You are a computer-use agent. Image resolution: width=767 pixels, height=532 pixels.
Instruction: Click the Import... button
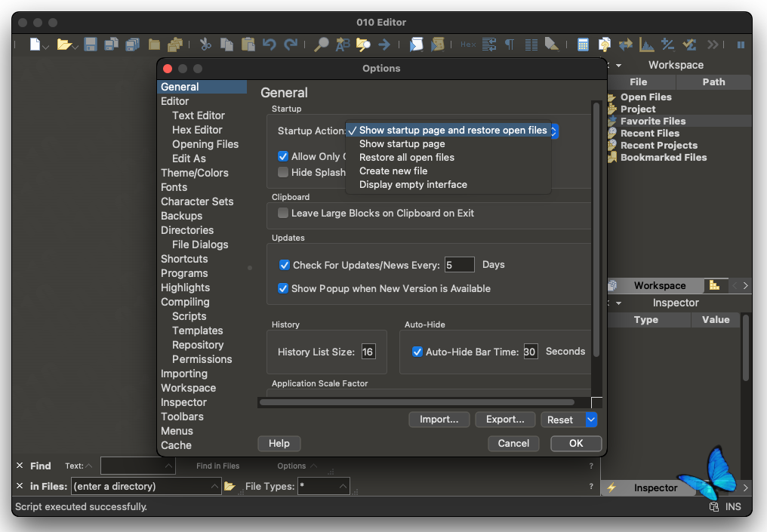point(439,420)
